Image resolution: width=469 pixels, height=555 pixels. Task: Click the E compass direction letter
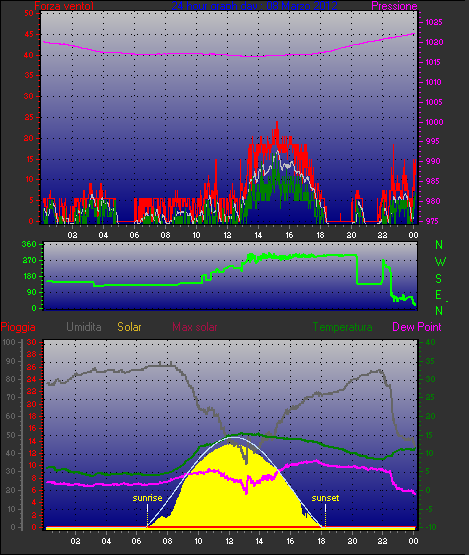pos(439,294)
